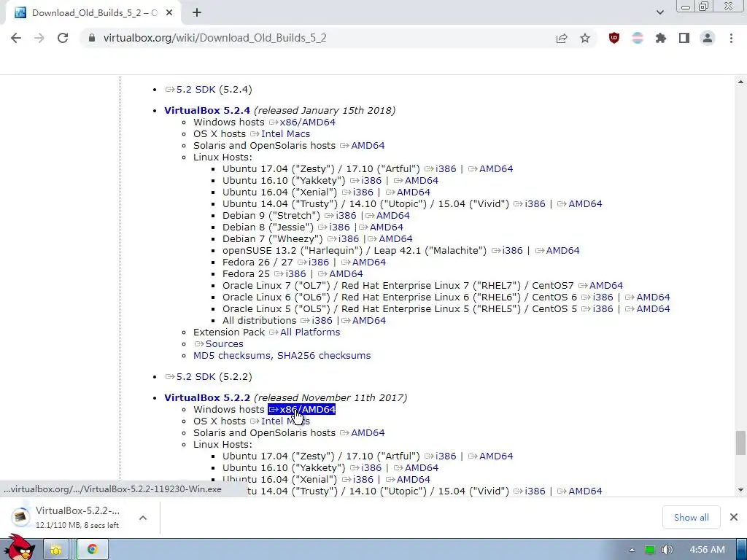Open the volume speaker tray icon
747x560 pixels.
pos(667,550)
